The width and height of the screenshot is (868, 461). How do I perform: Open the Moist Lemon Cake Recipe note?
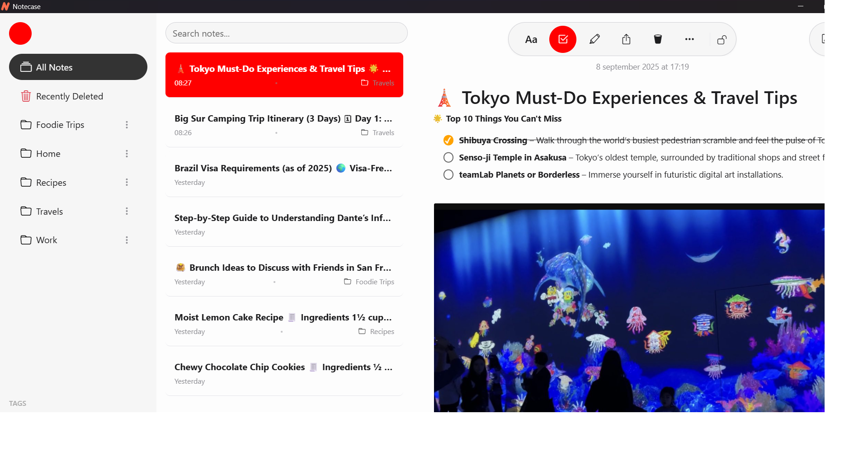tap(284, 324)
